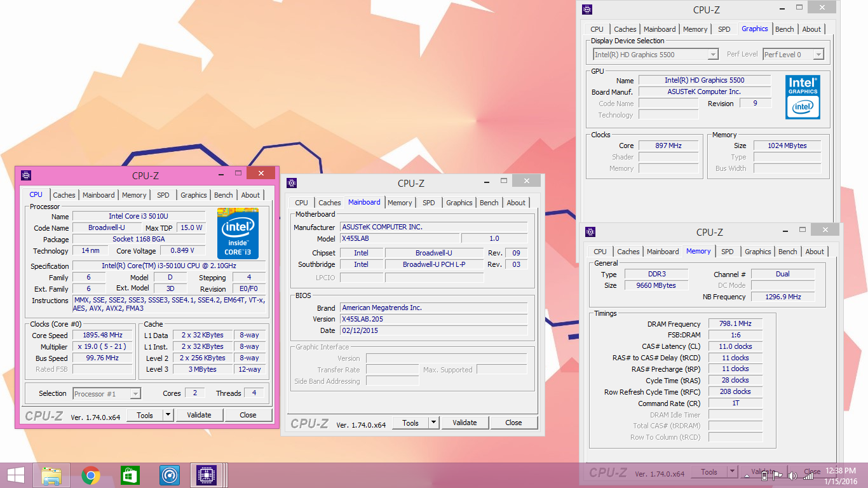Click the Core Speed value 1895.48 MHz
Screen dimensions: 868x488
(102, 335)
